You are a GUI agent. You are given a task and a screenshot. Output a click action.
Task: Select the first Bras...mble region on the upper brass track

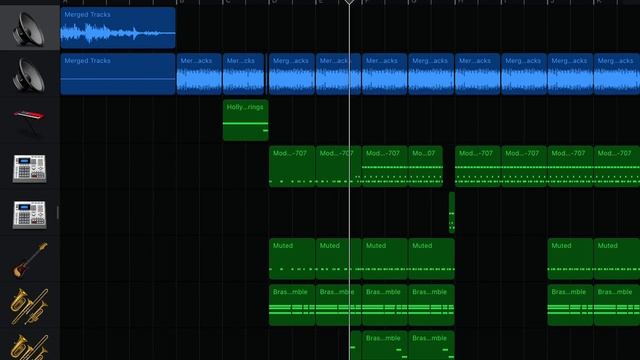pos(292,305)
